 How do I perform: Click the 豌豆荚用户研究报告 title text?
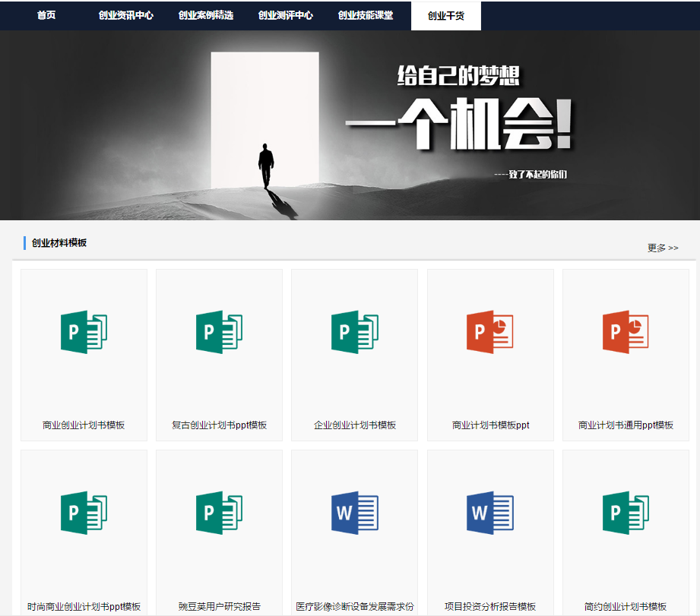219,607
